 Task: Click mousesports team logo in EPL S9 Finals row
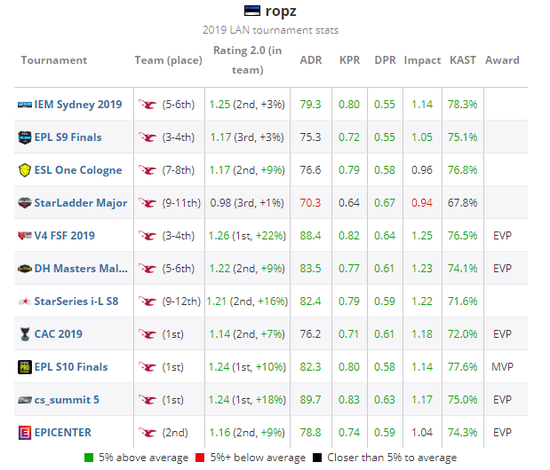click(147, 137)
